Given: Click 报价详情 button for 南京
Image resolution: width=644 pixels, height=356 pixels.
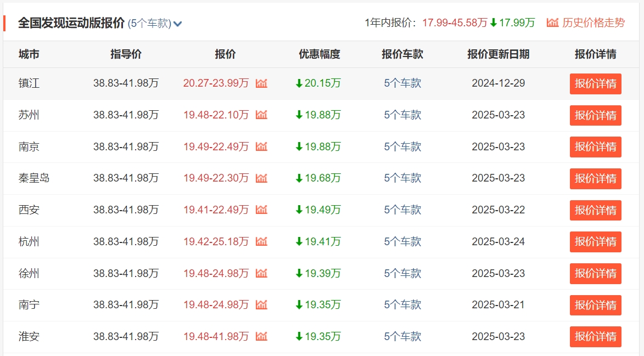Looking at the screenshot, I should (x=595, y=147).
